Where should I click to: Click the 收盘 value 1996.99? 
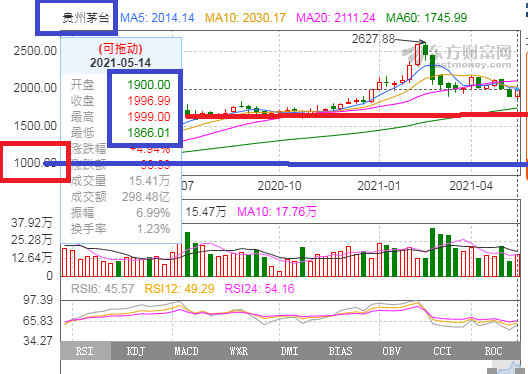point(149,101)
